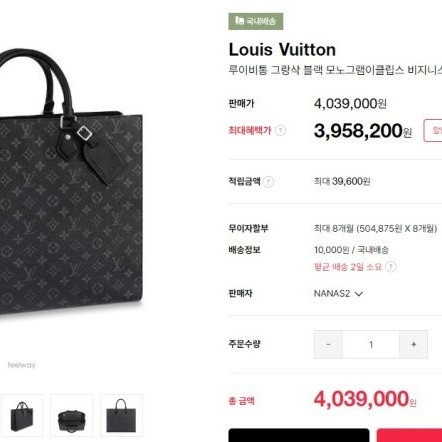The width and height of the screenshot is (442, 442).
Task: Click the NANAS2 seller name
Action: coord(332,294)
